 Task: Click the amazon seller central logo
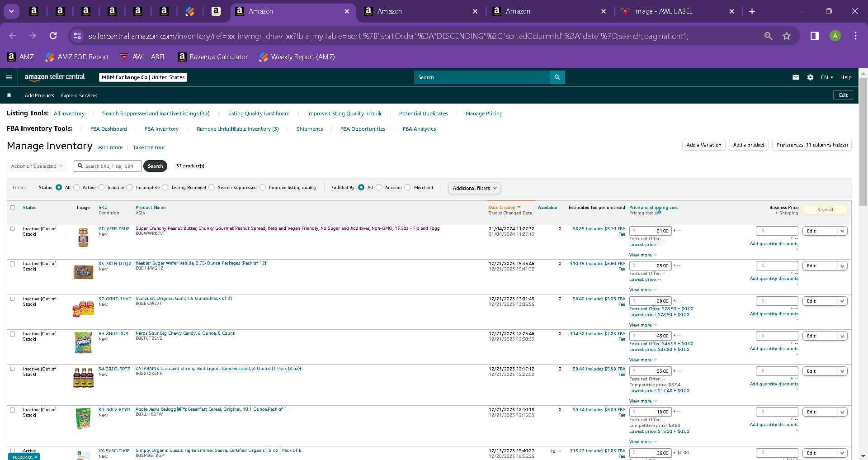(55, 77)
